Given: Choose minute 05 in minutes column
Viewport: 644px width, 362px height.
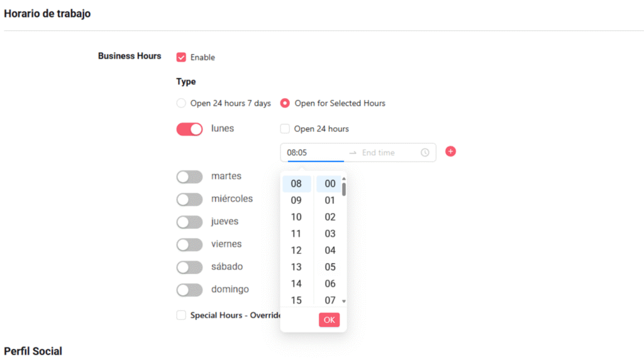Looking at the screenshot, I should click(x=330, y=267).
